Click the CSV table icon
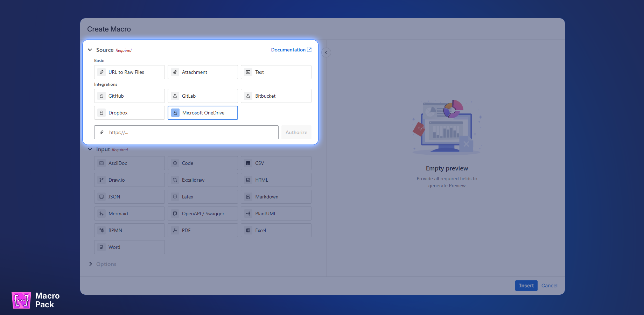The width and height of the screenshot is (644, 315). coord(248,163)
